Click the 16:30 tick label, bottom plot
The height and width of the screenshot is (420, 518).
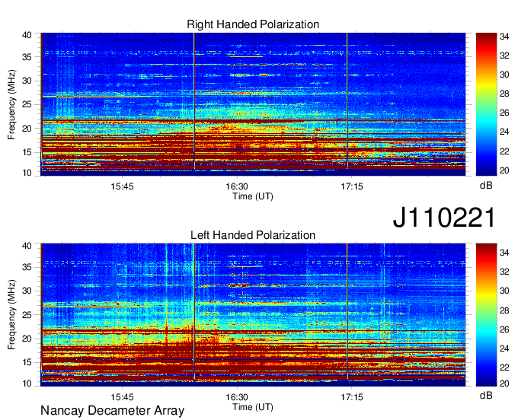tap(237, 397)
